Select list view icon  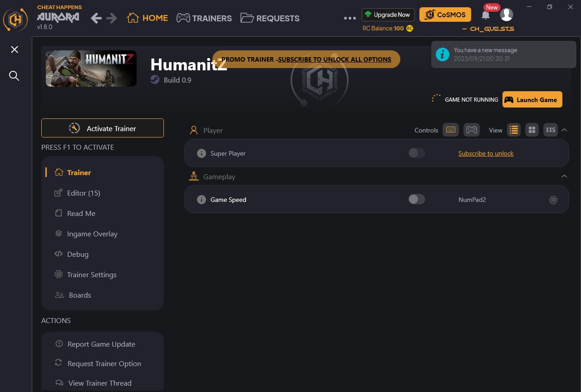pos(514,130)
